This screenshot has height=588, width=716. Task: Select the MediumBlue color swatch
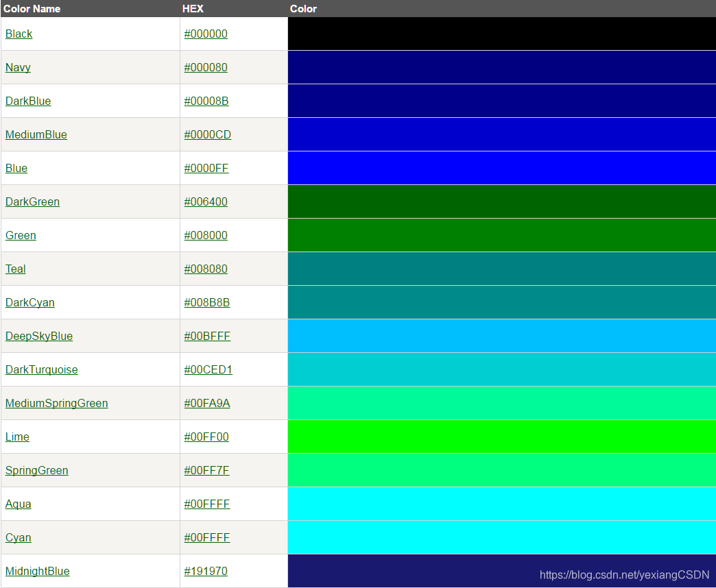click(x=502, y=134)
